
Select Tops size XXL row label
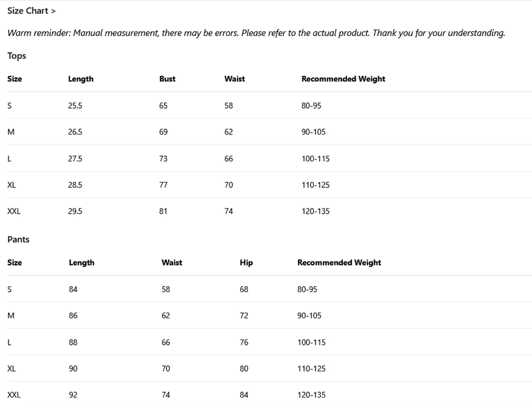point(14,211)
